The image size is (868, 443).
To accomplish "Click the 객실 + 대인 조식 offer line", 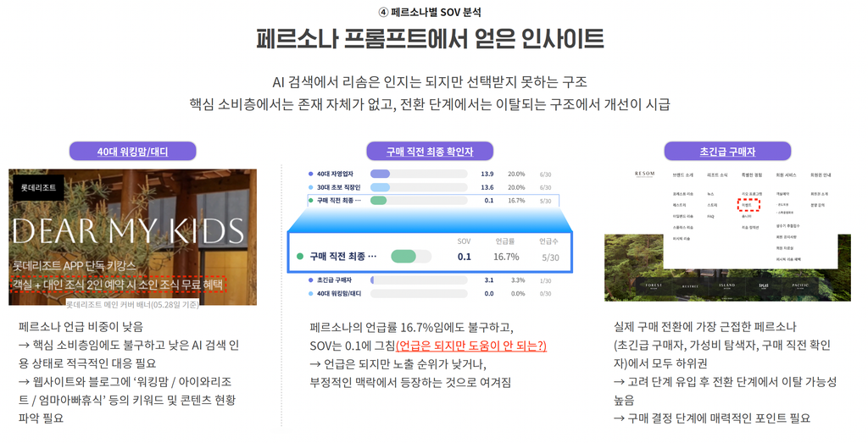I will click(x=118, y=285).
